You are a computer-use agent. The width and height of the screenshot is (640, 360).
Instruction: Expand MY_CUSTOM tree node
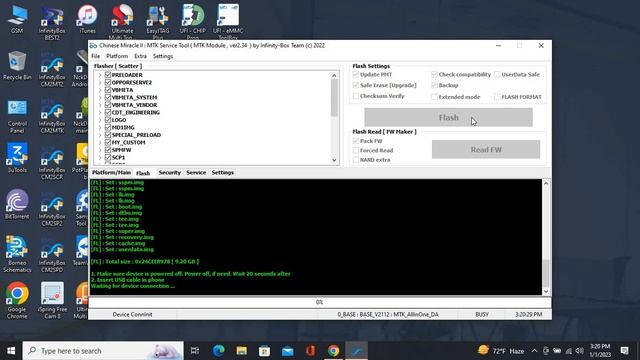tap(100, 142)
